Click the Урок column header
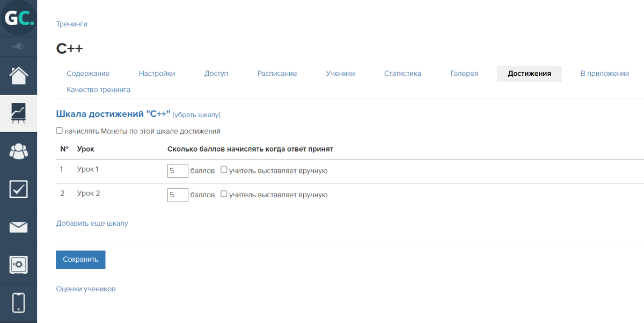 (86, 149)
